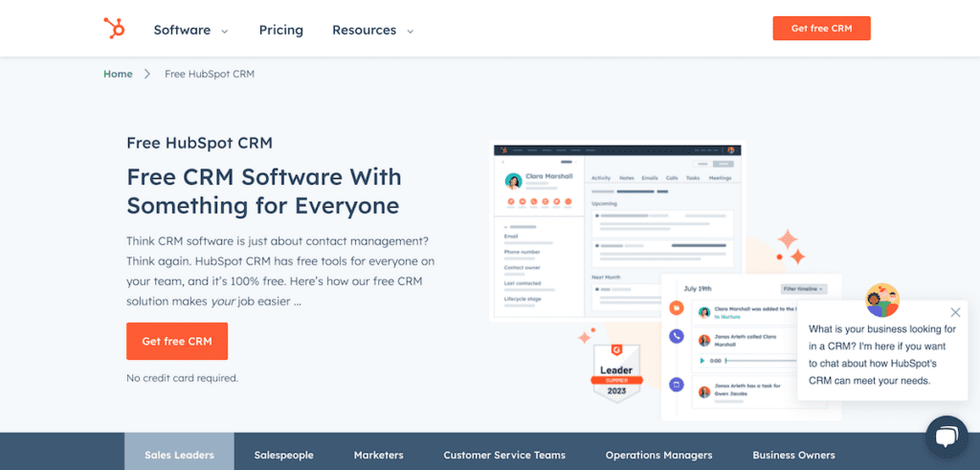Click the Upcoming label in preview
The height and width of the screenshot is (470, 980).
tap(605, 203)
